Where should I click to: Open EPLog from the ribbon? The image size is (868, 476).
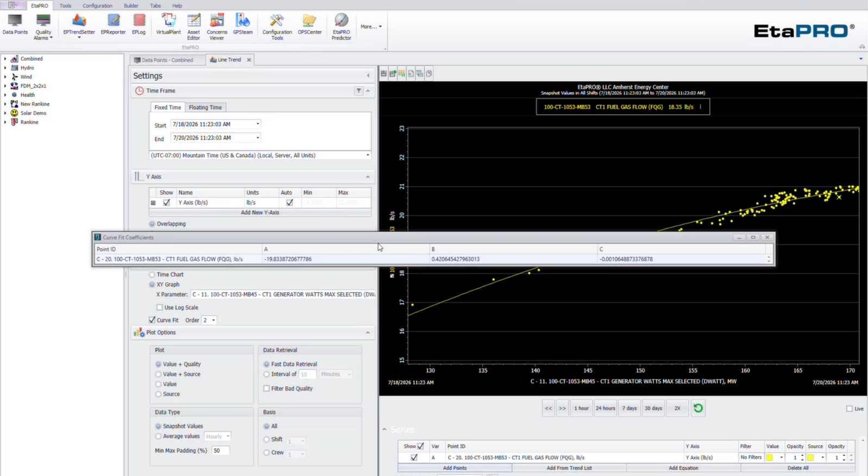click(x=139, y=25)
